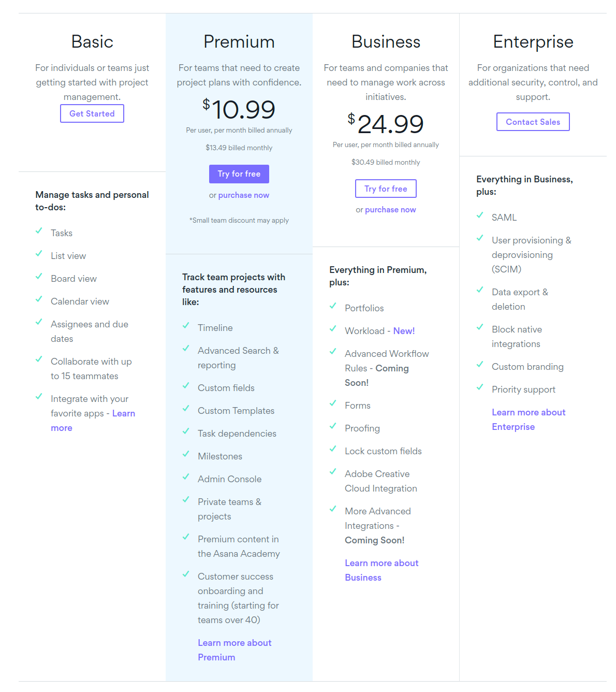Click the Learn more integration link under Basic

[124, 413]
